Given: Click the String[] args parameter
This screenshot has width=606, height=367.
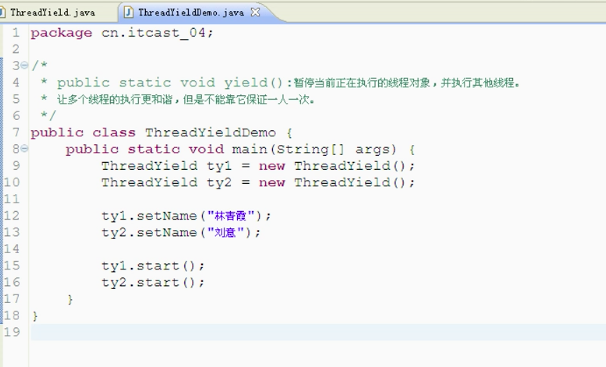Looking at the screenshot, I should point(336,150).
